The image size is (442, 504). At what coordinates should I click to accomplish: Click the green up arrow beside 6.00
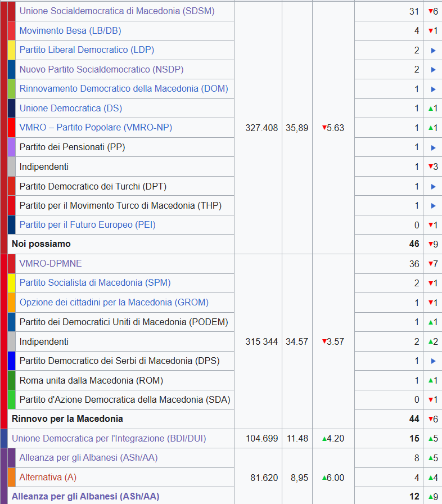point(324,478)
